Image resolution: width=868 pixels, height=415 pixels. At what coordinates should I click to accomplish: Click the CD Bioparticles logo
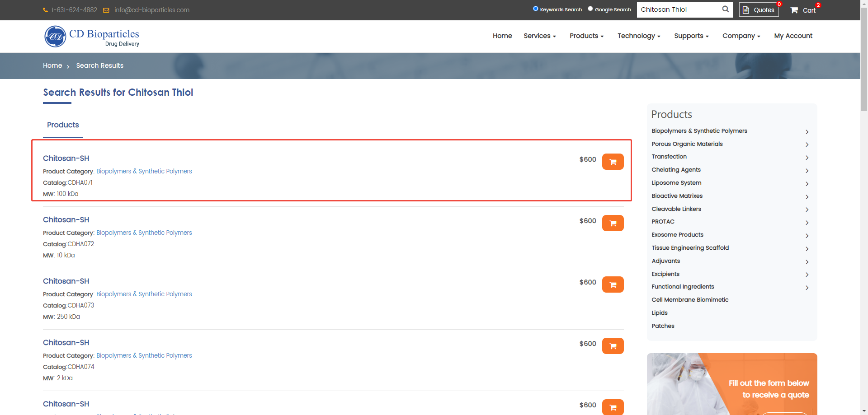92,36
